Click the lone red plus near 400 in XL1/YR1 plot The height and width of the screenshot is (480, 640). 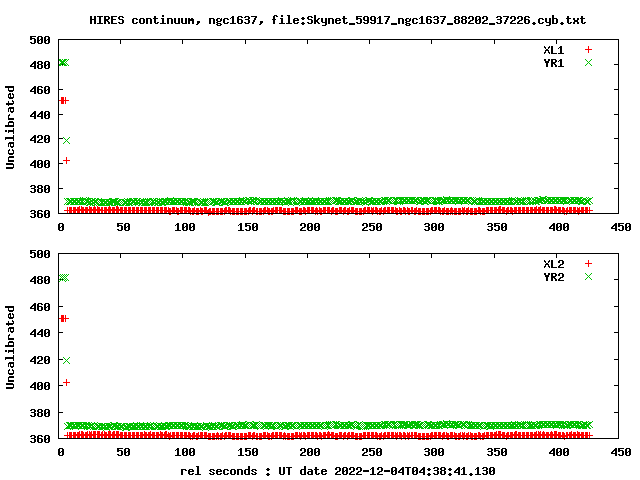click(67, 161)
